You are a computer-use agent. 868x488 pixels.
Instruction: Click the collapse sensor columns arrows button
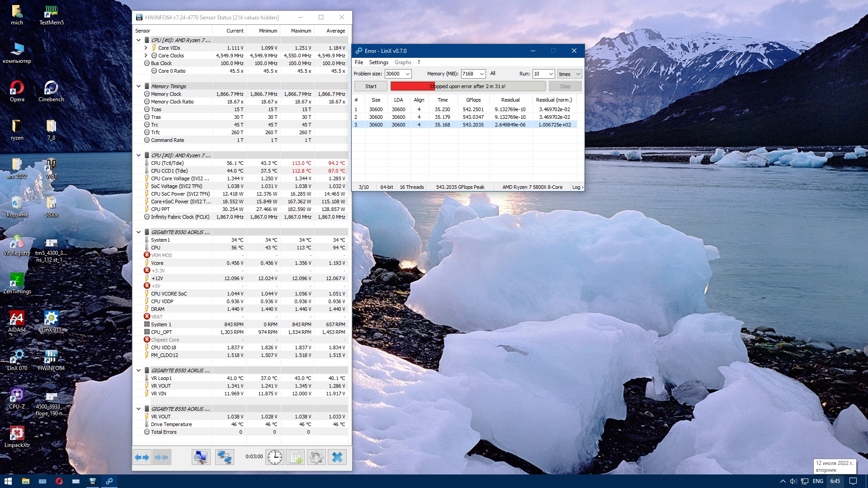click(x=161, y=457)
